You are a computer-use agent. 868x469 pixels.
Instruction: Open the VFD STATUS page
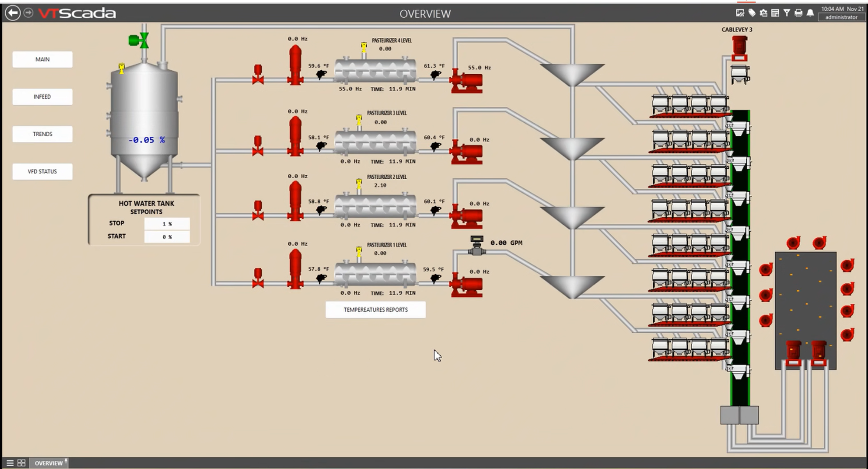[42, 171]
